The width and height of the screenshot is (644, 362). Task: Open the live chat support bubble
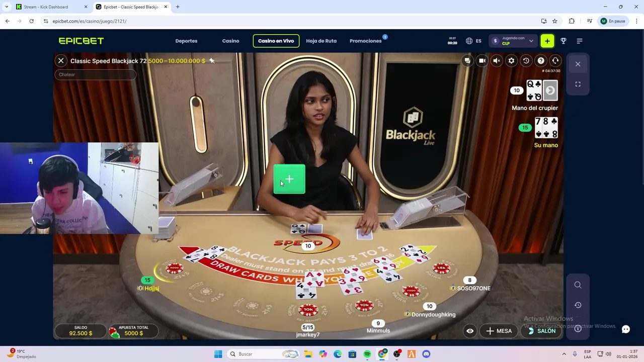click(x=625, y=329)
